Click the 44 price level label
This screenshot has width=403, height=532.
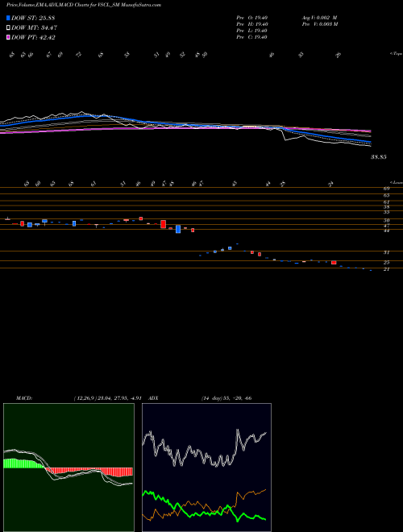386,231
